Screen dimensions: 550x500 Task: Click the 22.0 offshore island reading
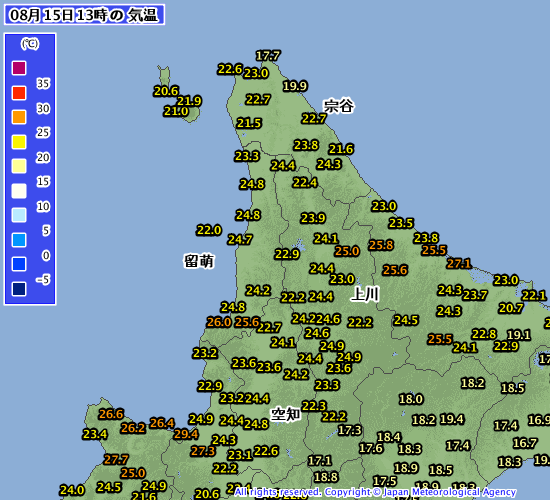tap(209, 230)
